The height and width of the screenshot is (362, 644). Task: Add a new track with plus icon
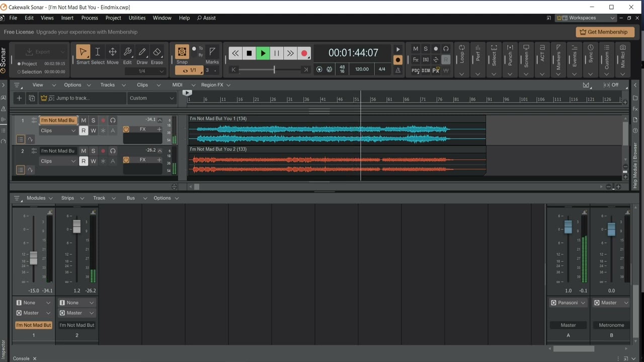coord(19,98)
